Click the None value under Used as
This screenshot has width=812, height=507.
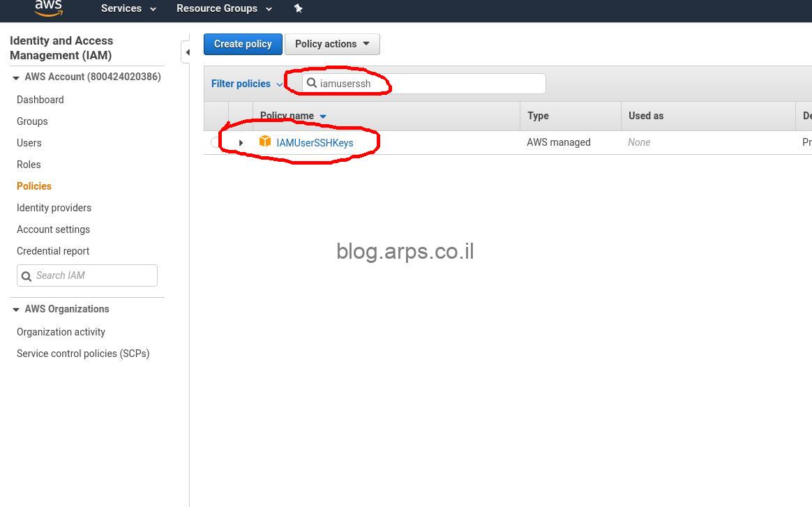639,142
